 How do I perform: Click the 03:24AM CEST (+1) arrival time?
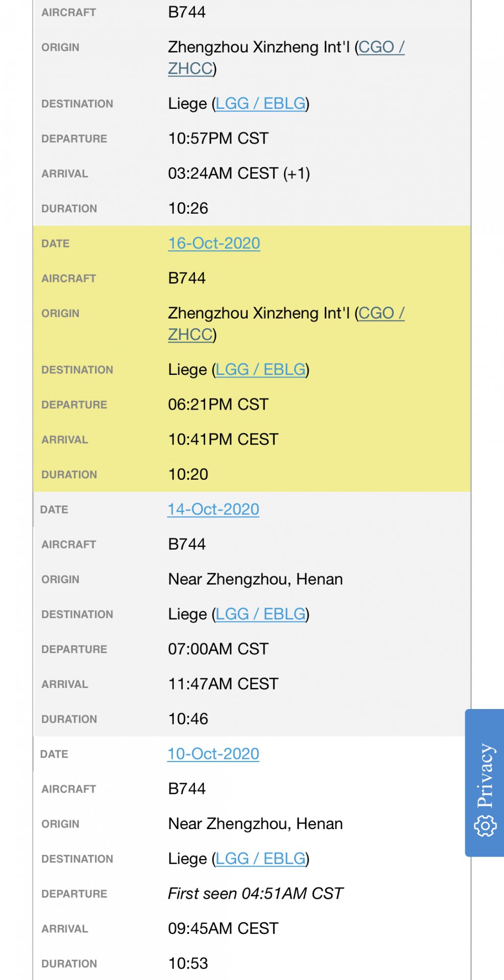point(239,173)
